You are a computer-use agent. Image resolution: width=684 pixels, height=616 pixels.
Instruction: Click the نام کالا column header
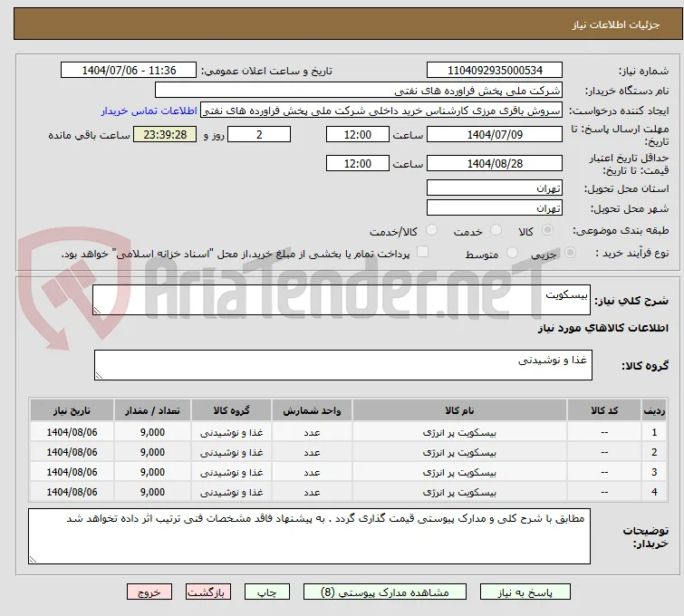pyautogui.click(x=459, y=410)
